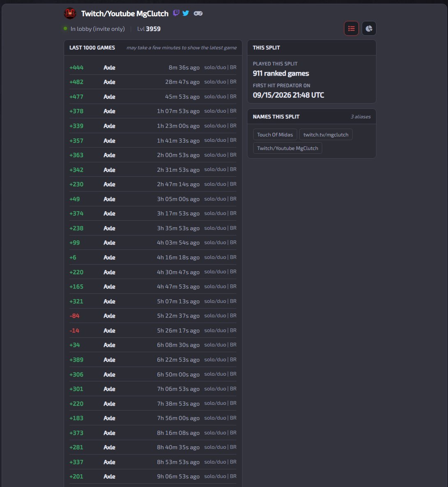Click the 1h 07m 53s ago timestamp
This screenshot has height=487, width=448.
click(x=178, y=111)
